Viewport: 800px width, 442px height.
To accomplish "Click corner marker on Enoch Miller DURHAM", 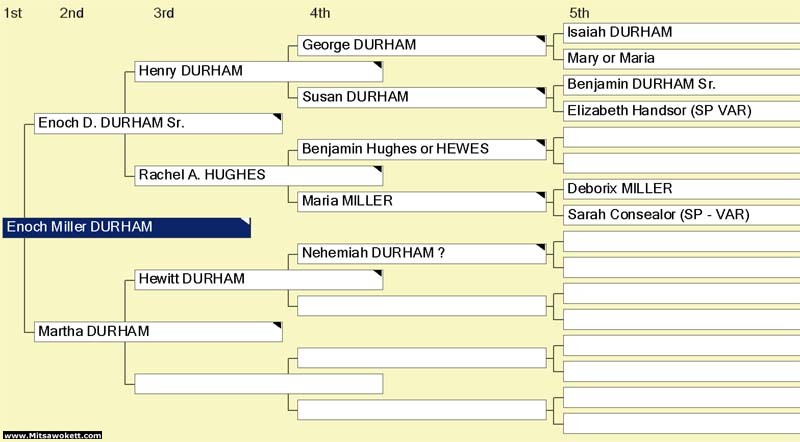I will [x=246, y=222].
